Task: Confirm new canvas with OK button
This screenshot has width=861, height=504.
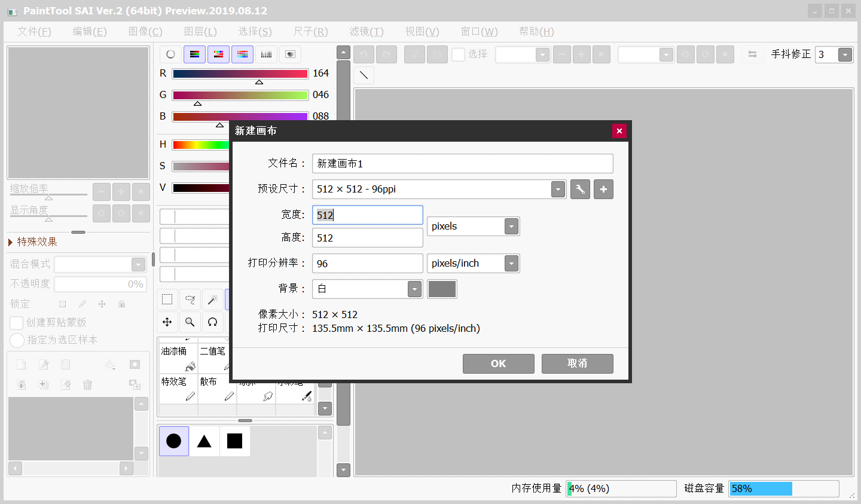Action: pyautogui.click(x=499, y=364)
